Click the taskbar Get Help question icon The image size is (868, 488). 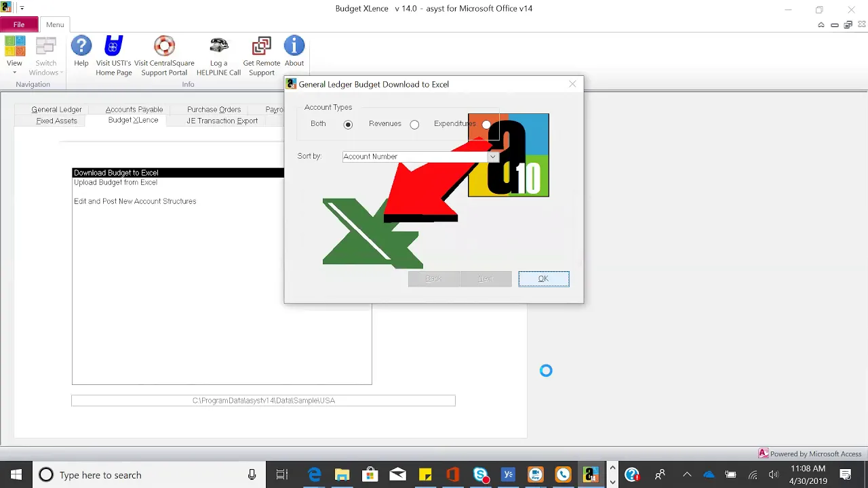[632, 474]
